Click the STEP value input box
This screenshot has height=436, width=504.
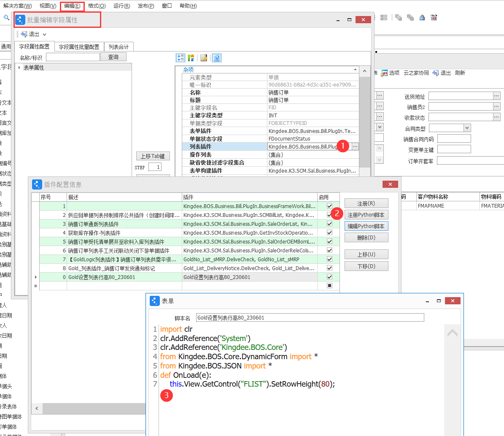[155, 167]
